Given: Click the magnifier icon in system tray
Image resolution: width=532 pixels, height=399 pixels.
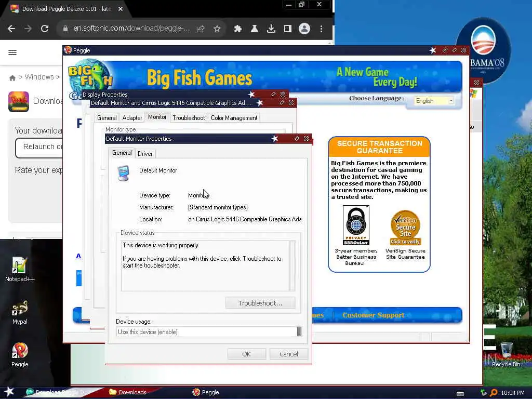Looking at the screenshot, I should point(494,393).
